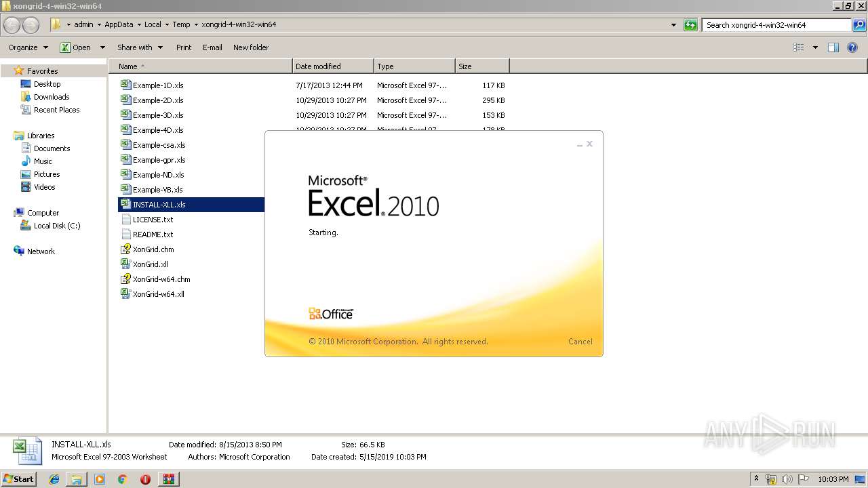The image size is (868, 488).
Task: Expand the AppData breadcrumb arrow
Action: pos(139,24)
